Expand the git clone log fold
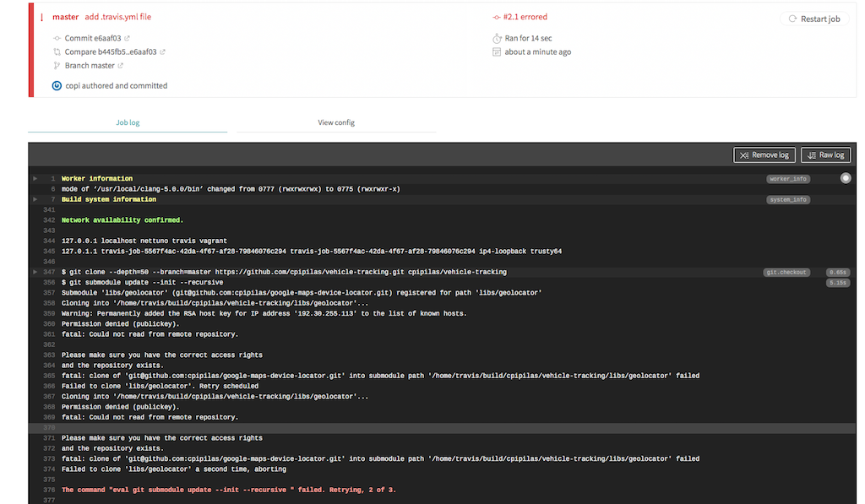The height and width of the screenshot is (504, 865). point(35,272)
